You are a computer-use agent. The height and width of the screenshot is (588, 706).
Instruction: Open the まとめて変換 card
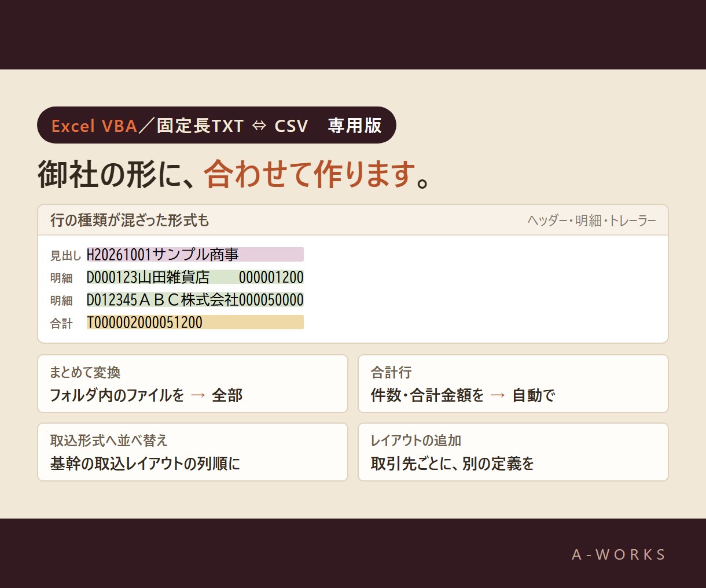[x=193, y=384]
